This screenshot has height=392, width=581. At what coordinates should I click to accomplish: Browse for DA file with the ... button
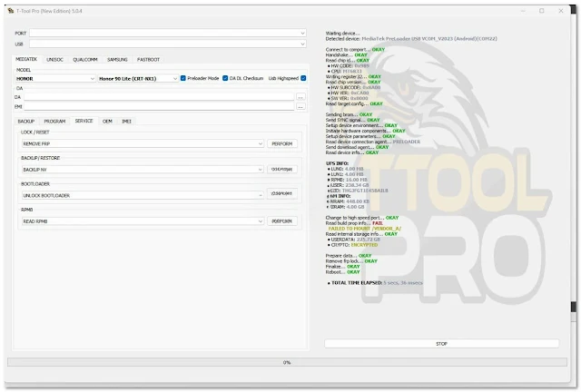[x=300, y=97]
